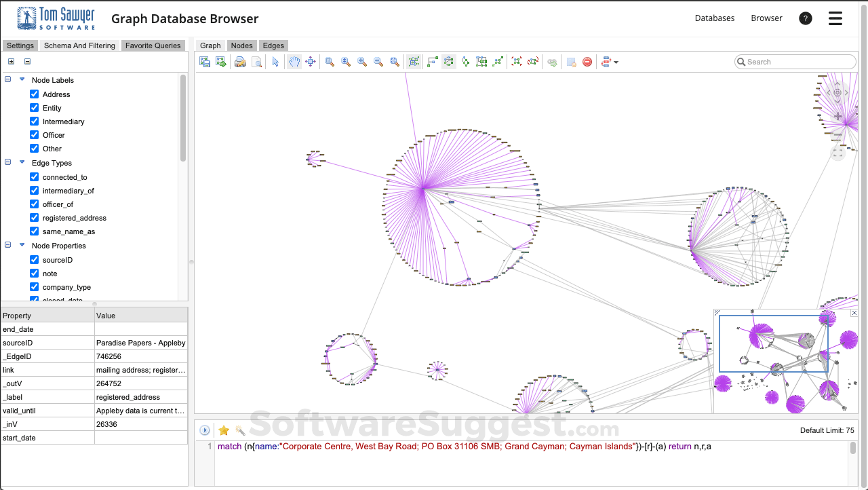The image size is (868, 490).
Task: Click the star favorite query icon
Action: [224, 430]
